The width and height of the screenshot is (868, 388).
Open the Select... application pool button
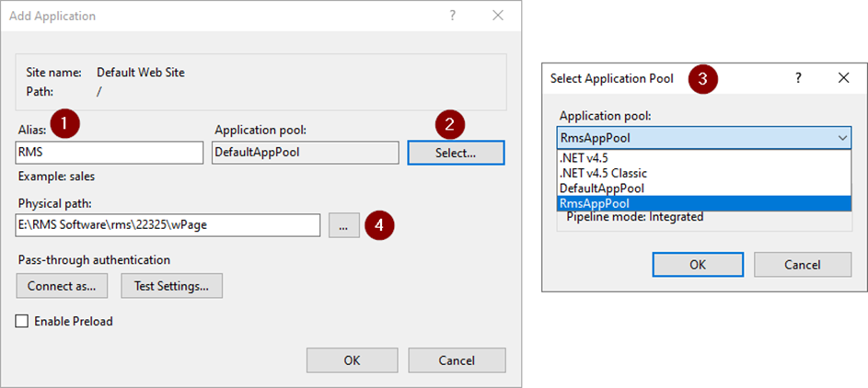point(456,154)
